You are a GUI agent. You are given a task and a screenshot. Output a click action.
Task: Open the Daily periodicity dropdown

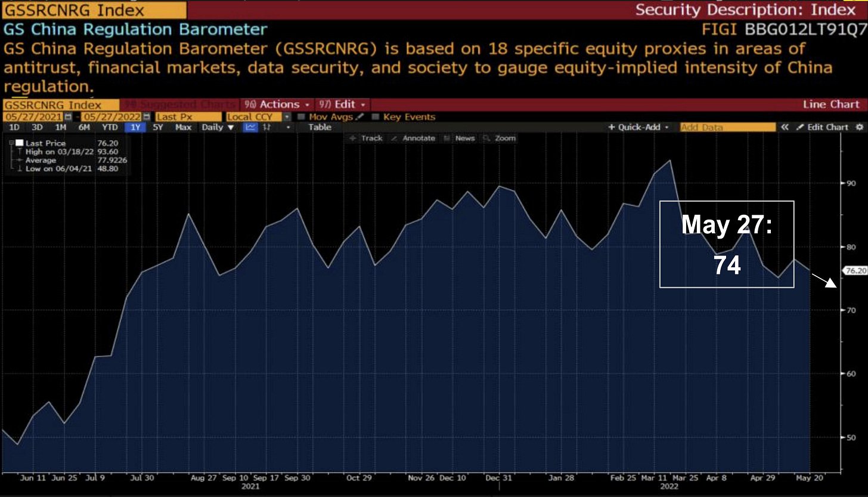point(218,127)
